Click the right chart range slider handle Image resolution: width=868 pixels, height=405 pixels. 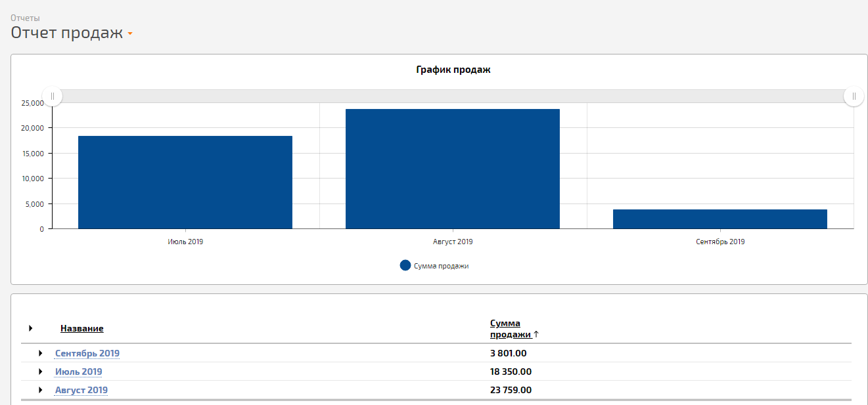tap(854, 96)
